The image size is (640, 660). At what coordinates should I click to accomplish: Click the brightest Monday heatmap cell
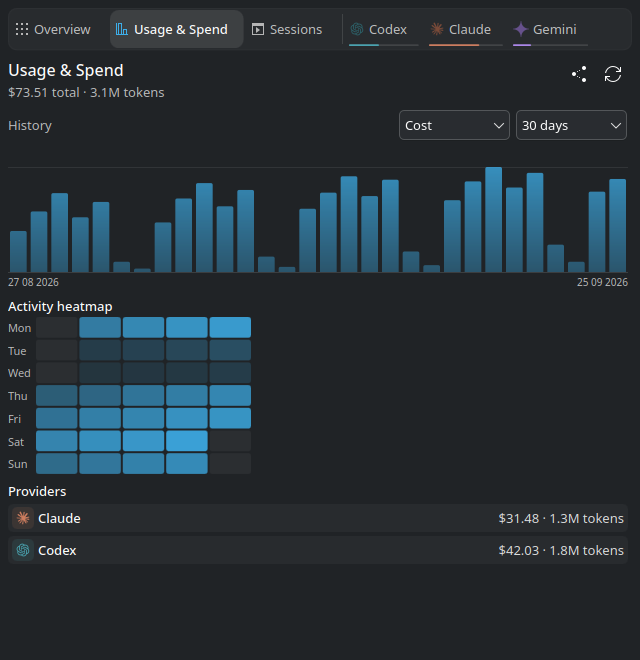click(230, 327)
